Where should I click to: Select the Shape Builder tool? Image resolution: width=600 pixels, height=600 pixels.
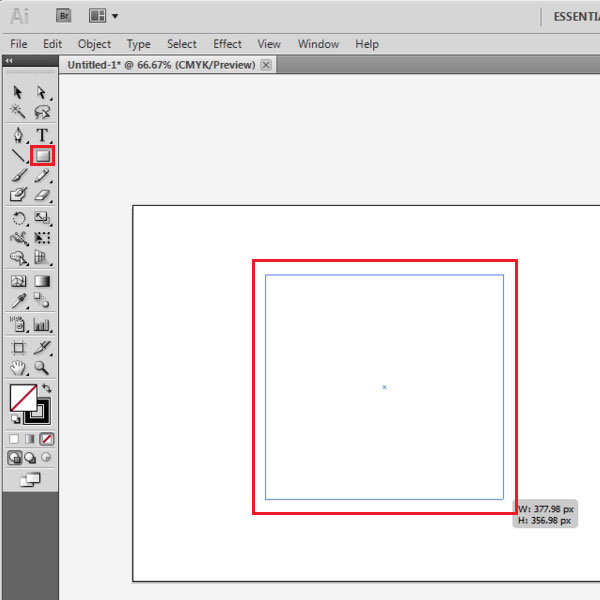(18, 258)
